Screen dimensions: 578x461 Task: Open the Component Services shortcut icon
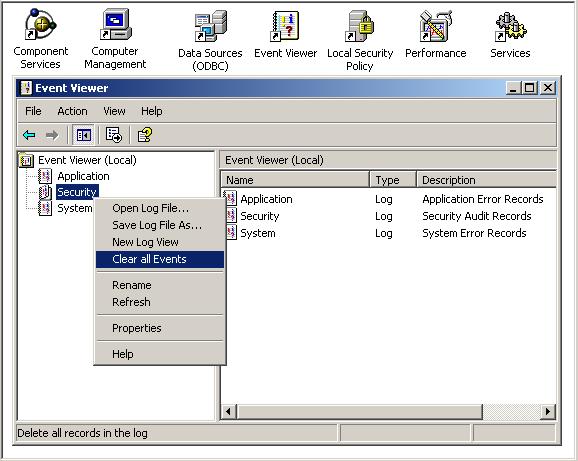(x=40, y=24)
